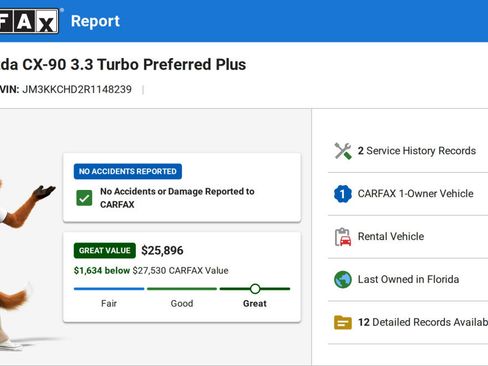Click 'No Accidents or Damage Reported to CARFAX' text
488x366 pixels.
[177, 198]
